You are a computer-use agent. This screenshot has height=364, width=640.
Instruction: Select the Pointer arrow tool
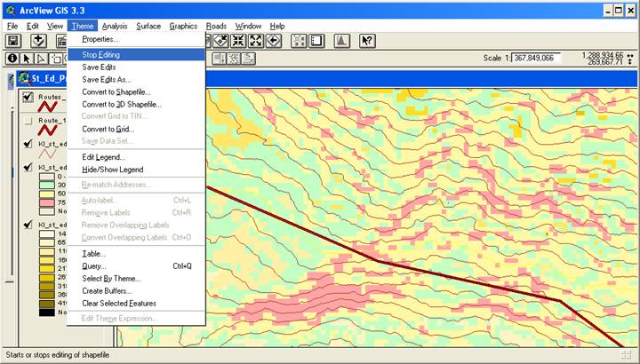[28, 59]
